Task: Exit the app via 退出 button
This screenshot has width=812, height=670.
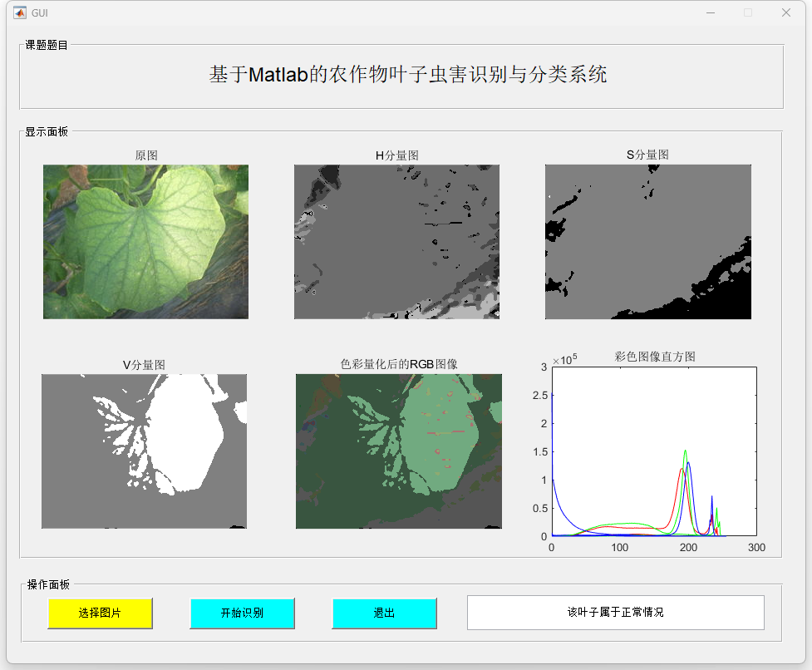Action: [x=384, y=613]
